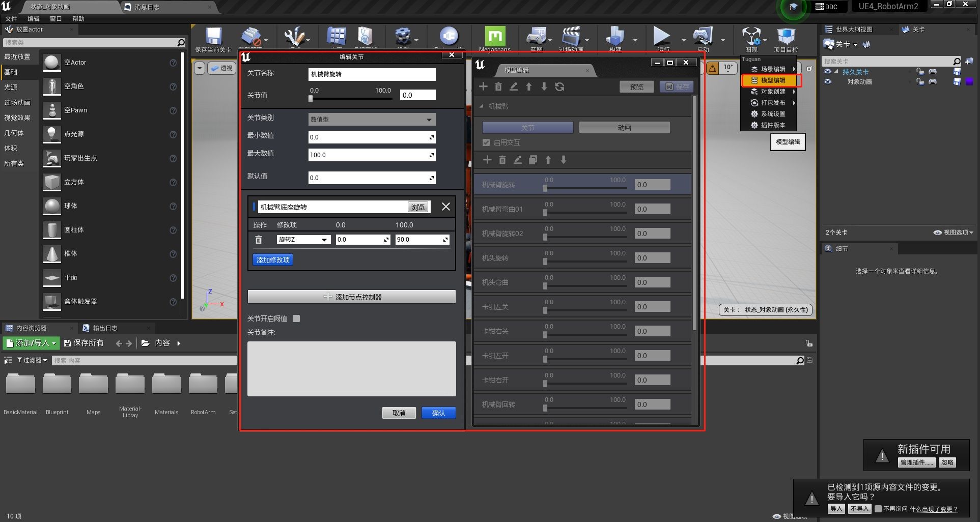
Task: Toggle the 关节开启阀值 checkbox
Action: click(x=296, y=318)
